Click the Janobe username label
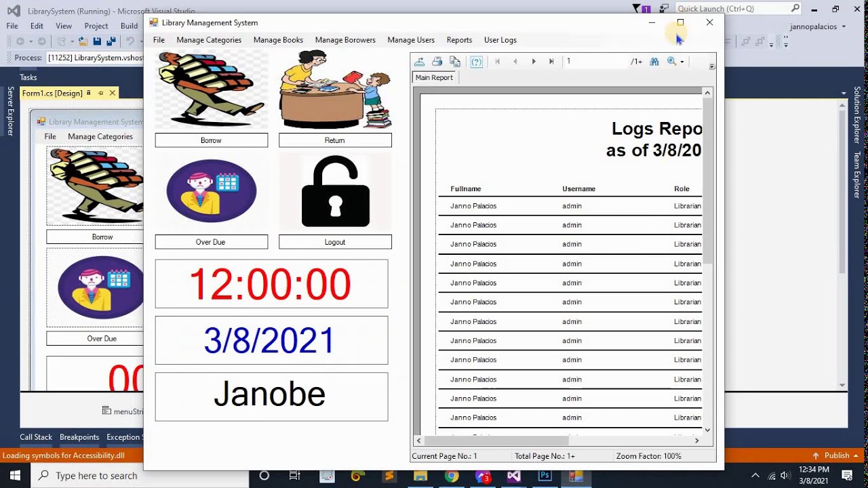The image size is (868, 488). 271,396
